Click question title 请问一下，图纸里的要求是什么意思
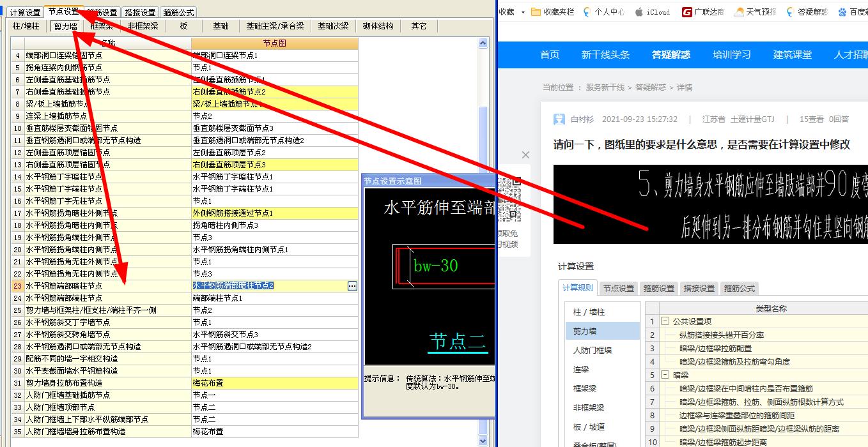868x447 pixels. tap(702, 145)
